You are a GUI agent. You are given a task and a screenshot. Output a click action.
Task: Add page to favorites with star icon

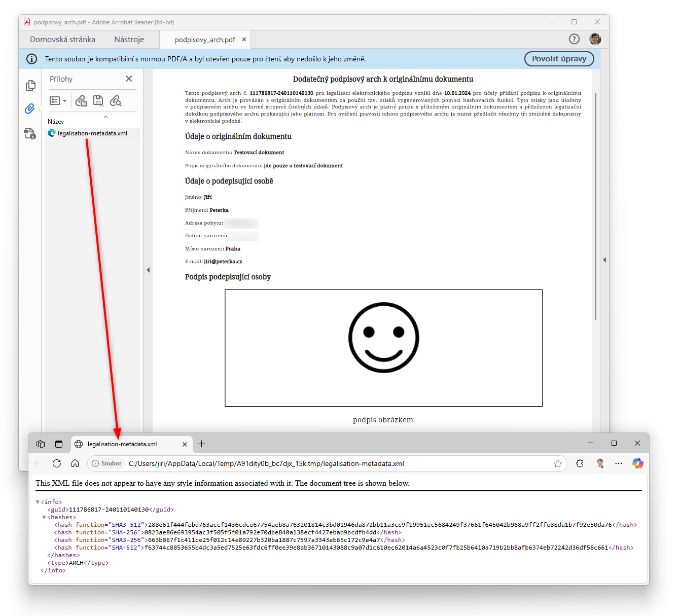pos(558,463)
